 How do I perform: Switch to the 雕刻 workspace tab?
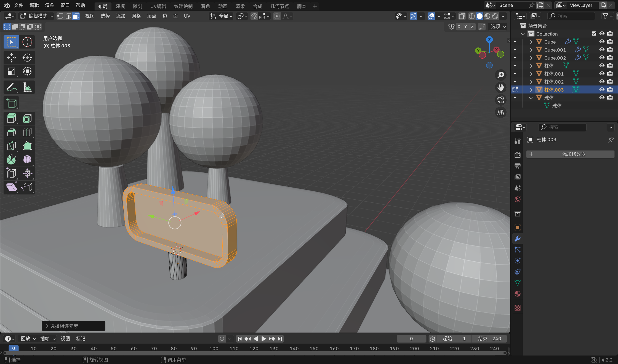pos(137,6)
